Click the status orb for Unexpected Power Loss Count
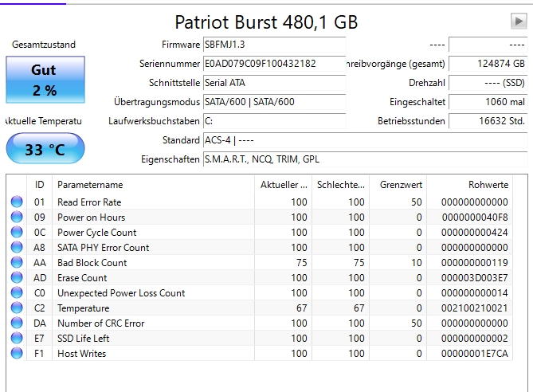This screenshot has height=392, width=533. tap(17, 292)
